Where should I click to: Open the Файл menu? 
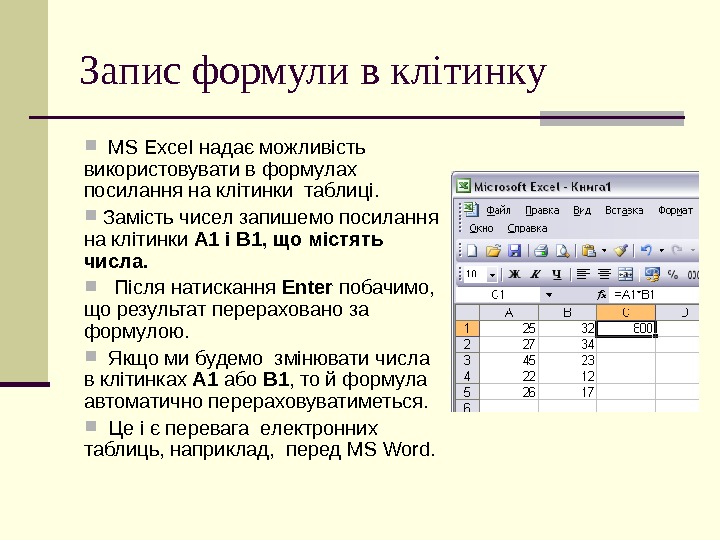[498, 210]
